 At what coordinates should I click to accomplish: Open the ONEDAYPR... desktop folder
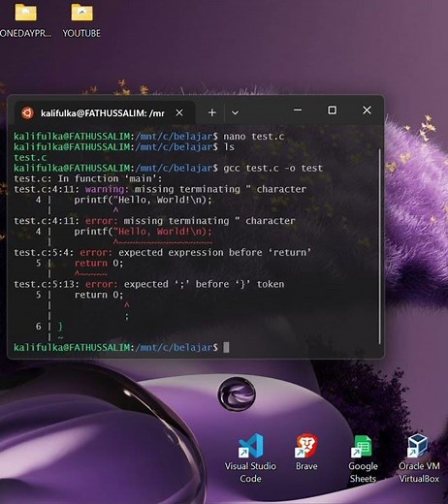pyautogui.click(x=25, y=20)
